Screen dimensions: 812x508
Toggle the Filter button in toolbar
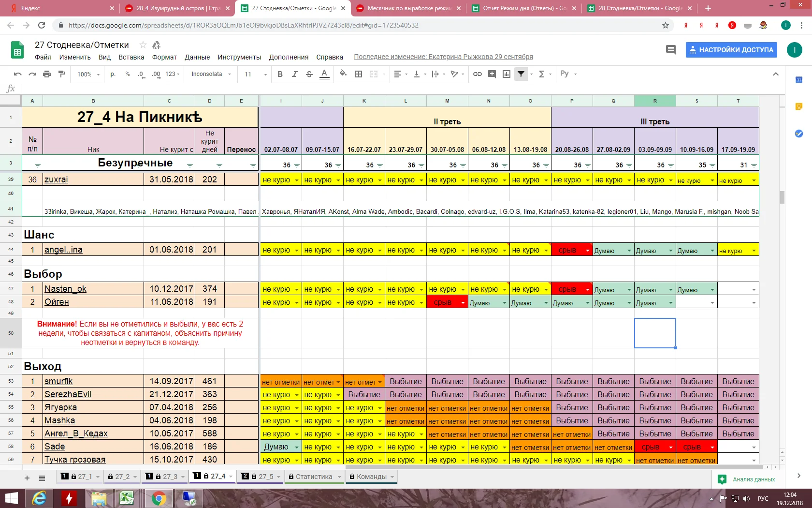point(521,74)
